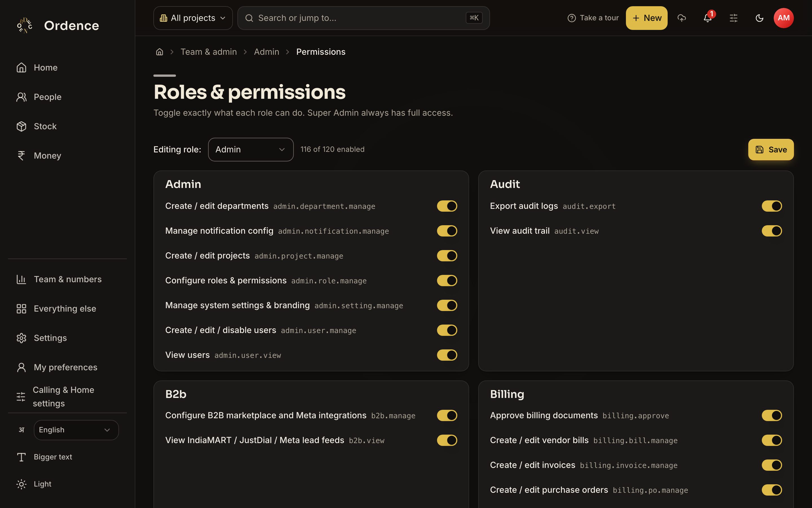Click the Settings gear icon
This screenshot has height=508, width=812.
coord(21,338)
